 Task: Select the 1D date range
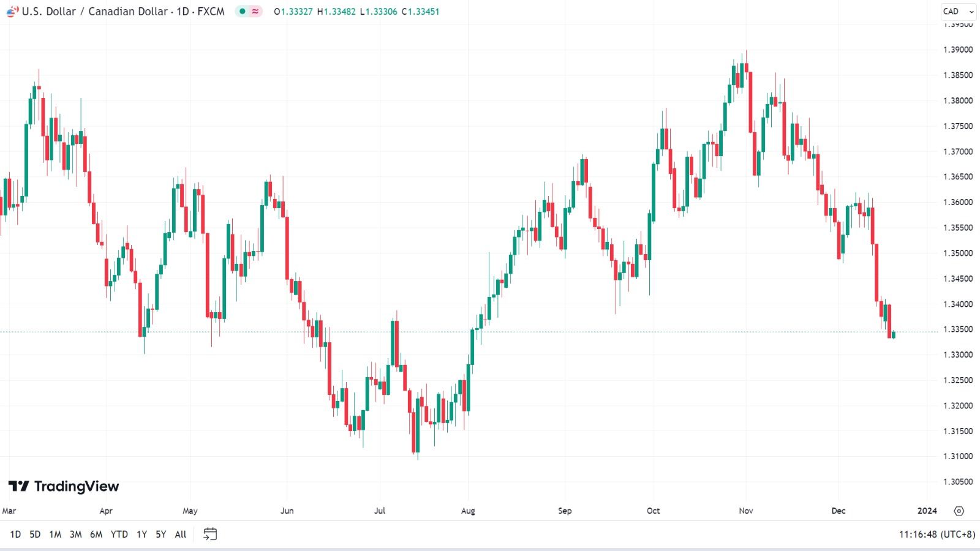[x=15, y=534]
